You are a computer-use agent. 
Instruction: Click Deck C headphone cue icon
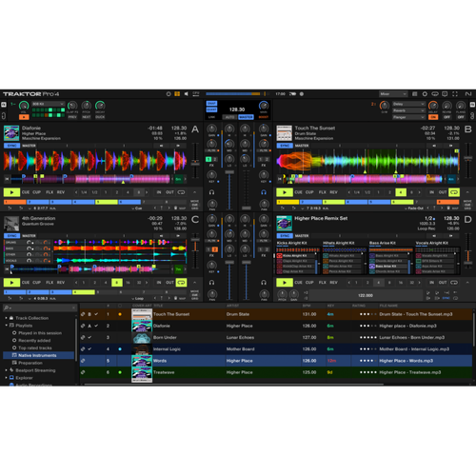211,283
